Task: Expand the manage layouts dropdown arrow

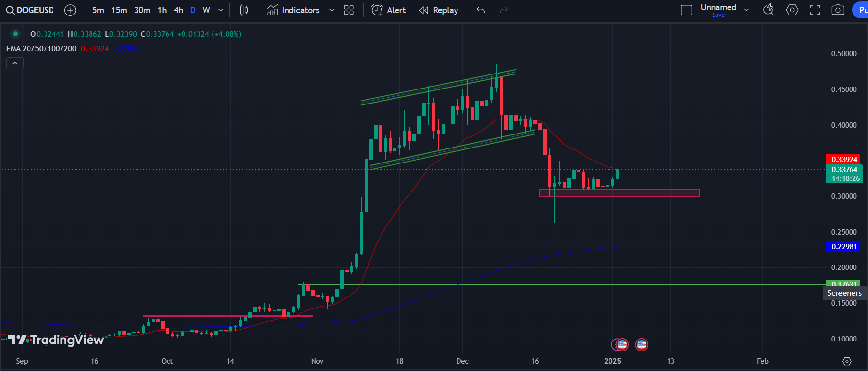Action: pyautogui.click(x=746, y=10)
